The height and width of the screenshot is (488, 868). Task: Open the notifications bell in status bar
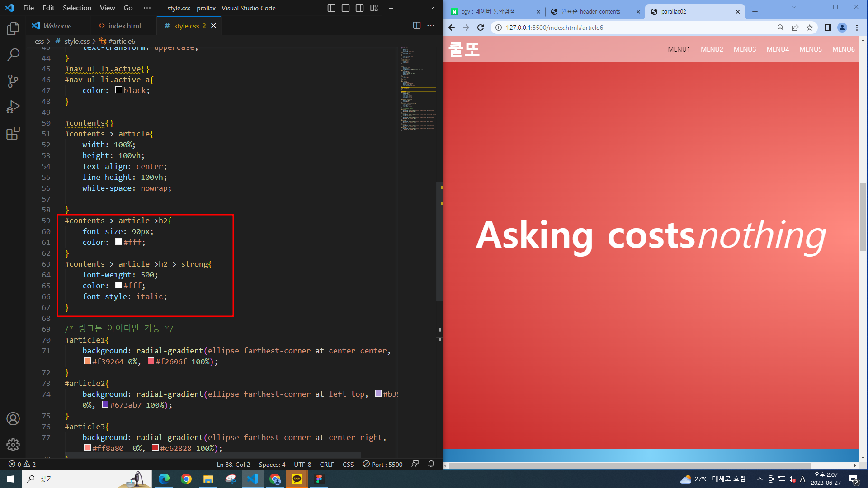pos(431,464)
